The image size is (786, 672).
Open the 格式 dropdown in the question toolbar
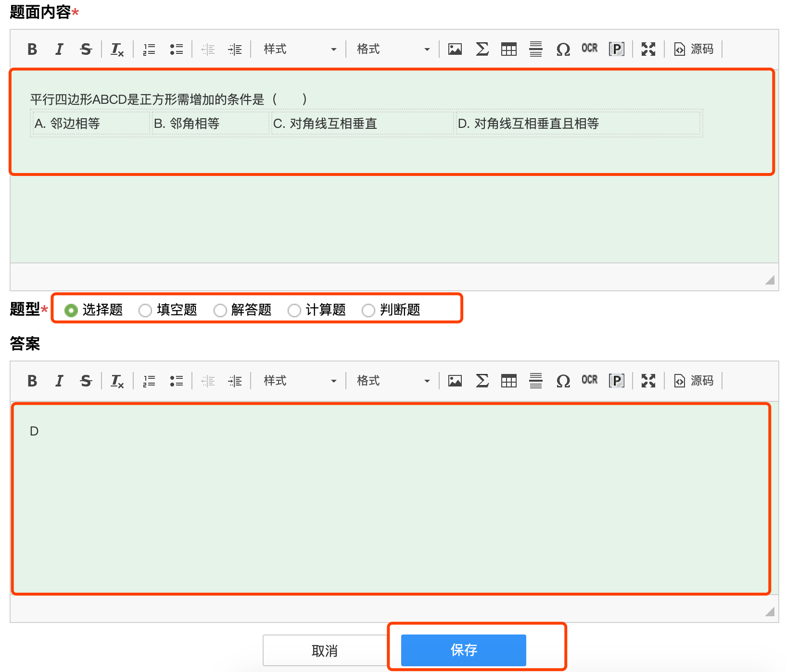click(393, 49)
